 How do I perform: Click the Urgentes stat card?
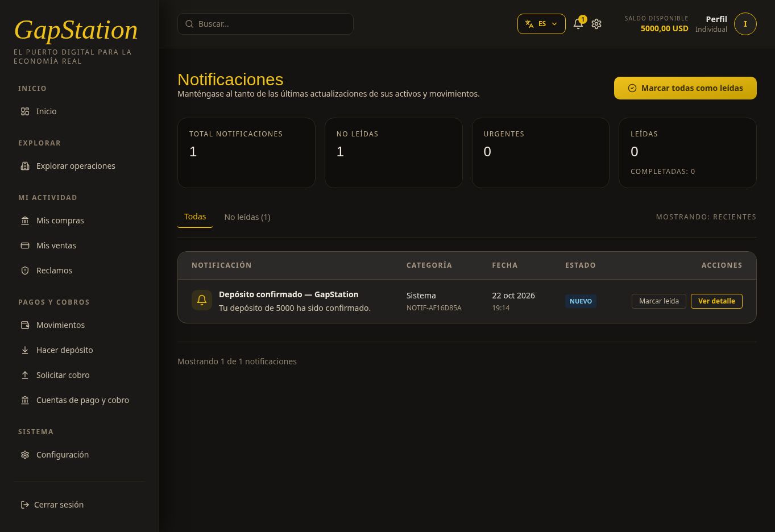[x=541, y=153]
